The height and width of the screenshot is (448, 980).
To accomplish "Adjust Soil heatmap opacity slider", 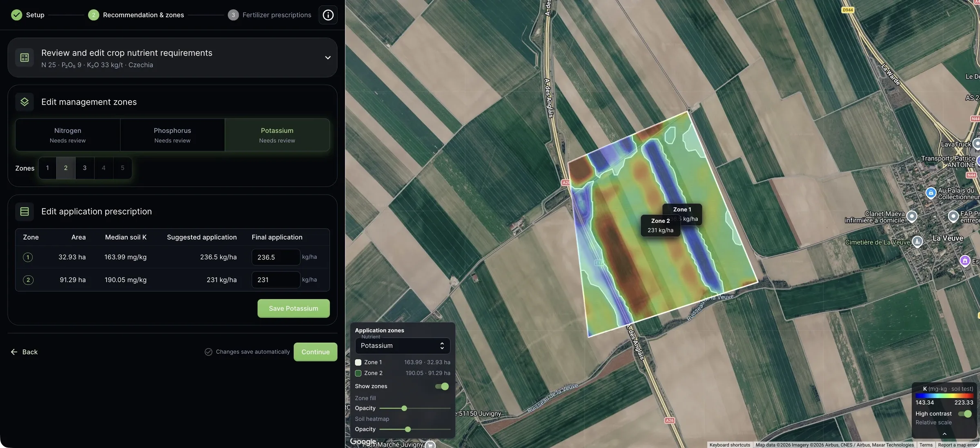I will point(408,429).
